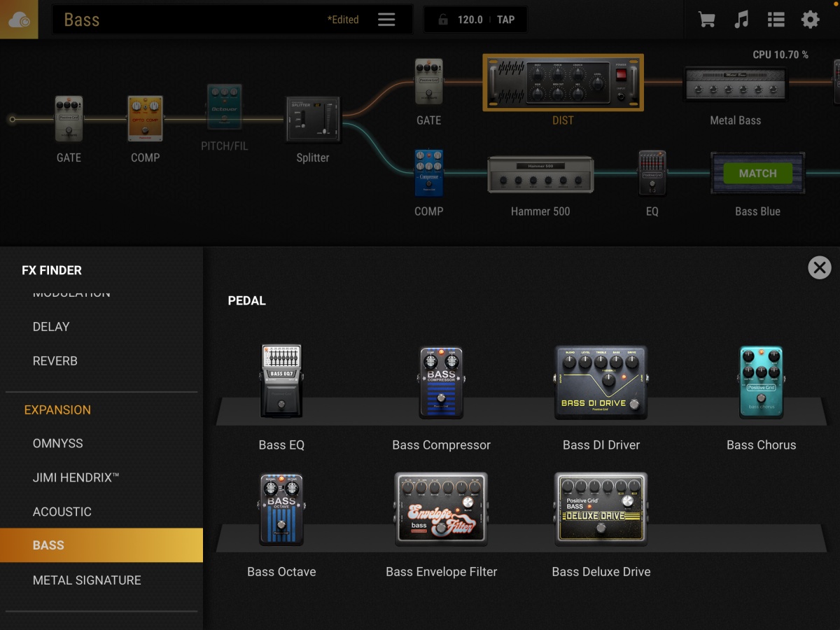The height and width of the screenshot is (630, 840).
Task: Click the FX FINDER title
Action: pyautogui.click(x=52, y=270)
